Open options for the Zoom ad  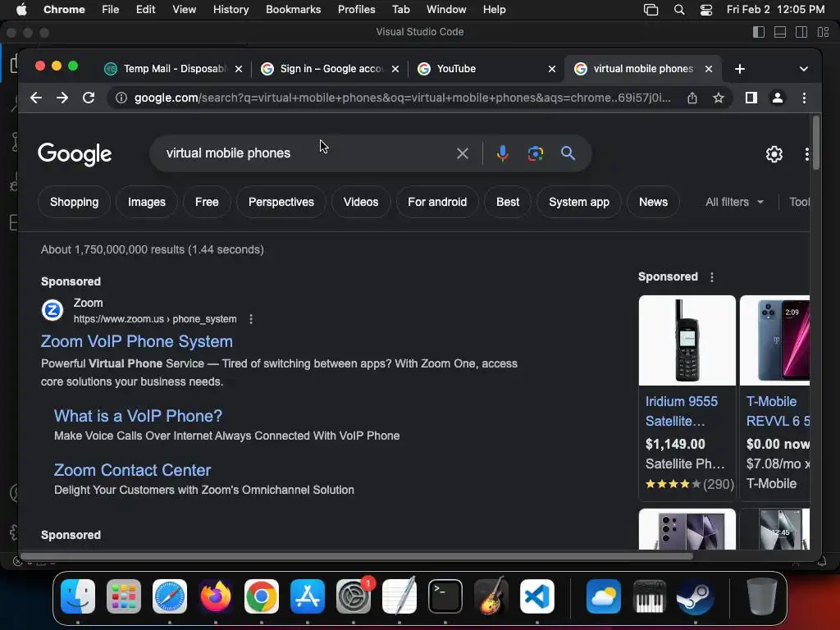(251, 319)
